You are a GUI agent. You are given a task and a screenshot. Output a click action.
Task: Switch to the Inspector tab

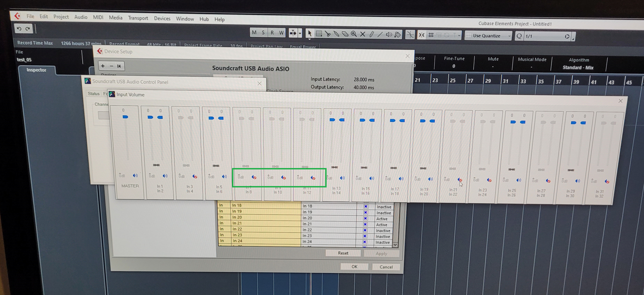pos(36,70)
